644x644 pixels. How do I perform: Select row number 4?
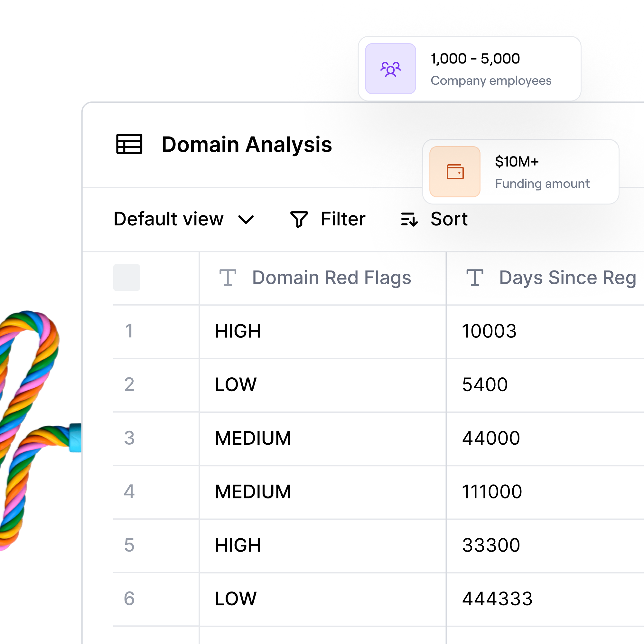[129, 492]
